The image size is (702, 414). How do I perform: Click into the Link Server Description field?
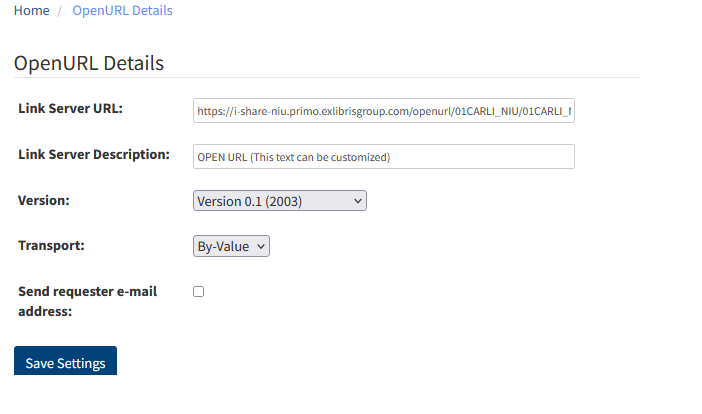coord(384,157)
